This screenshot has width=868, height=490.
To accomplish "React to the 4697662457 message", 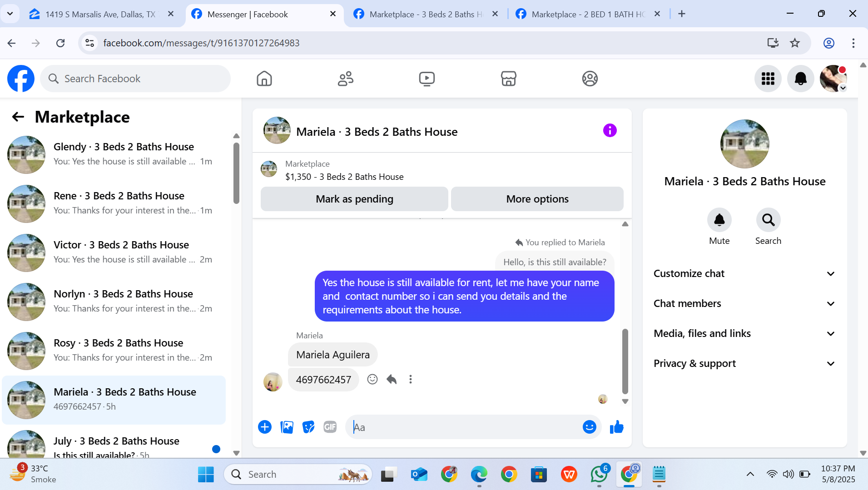I will tap(372, 379).
